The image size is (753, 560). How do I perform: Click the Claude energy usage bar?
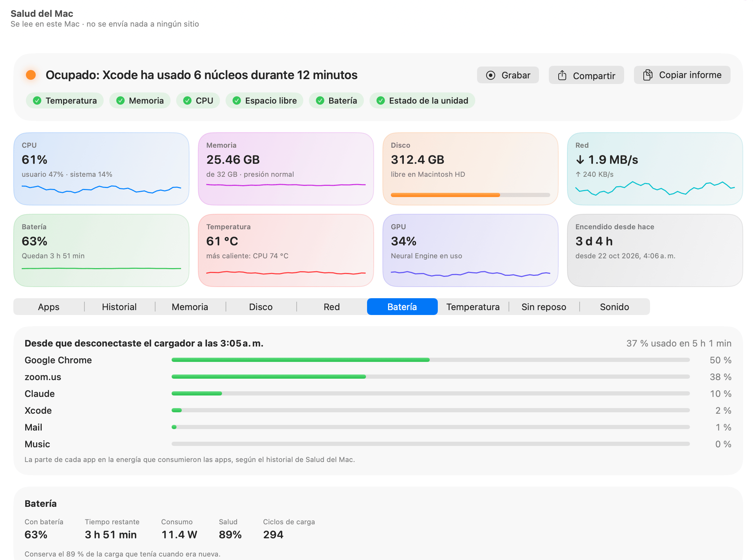431,393
